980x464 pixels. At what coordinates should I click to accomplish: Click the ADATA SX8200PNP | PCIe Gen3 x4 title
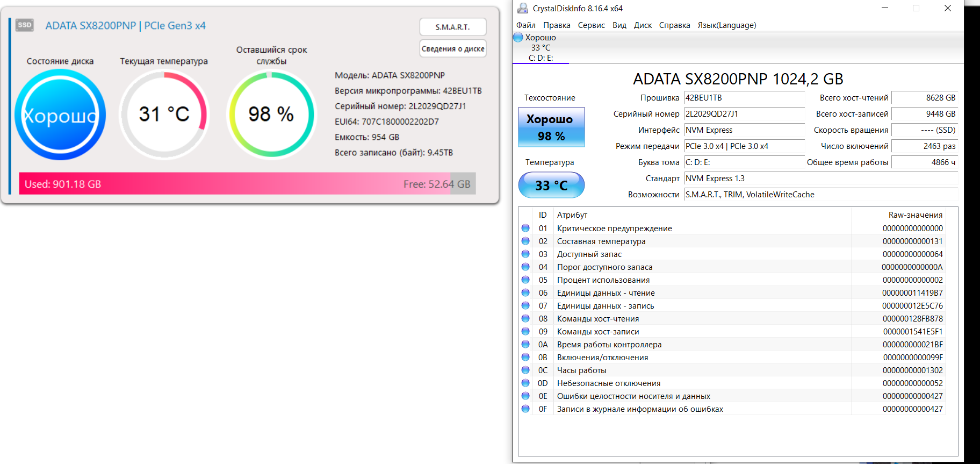pos(125,26)
